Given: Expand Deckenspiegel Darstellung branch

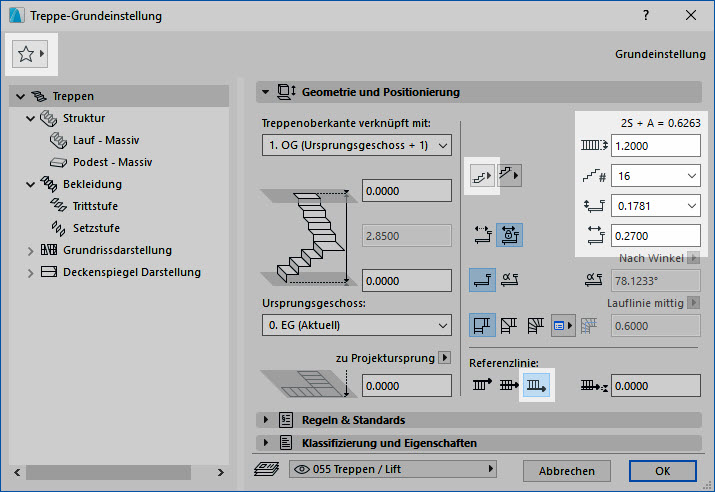Looking at the screenshot, I should pos(31,273).
